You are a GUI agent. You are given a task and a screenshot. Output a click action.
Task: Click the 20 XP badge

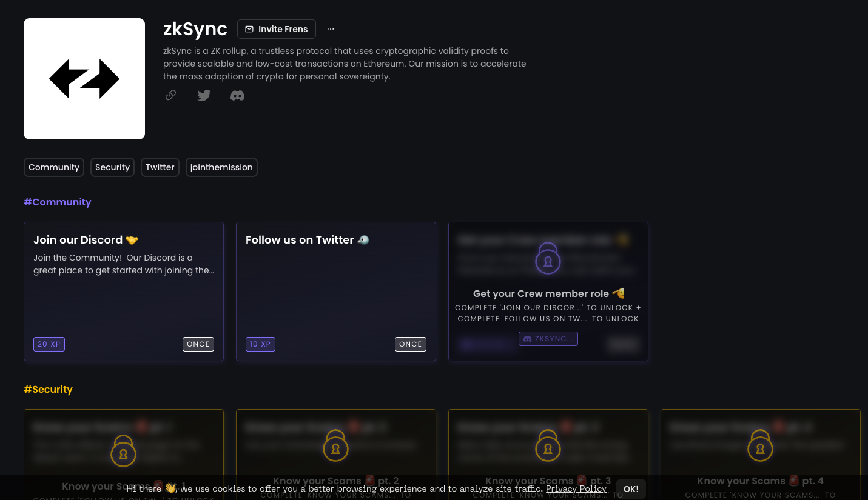(x=49, y=344)
